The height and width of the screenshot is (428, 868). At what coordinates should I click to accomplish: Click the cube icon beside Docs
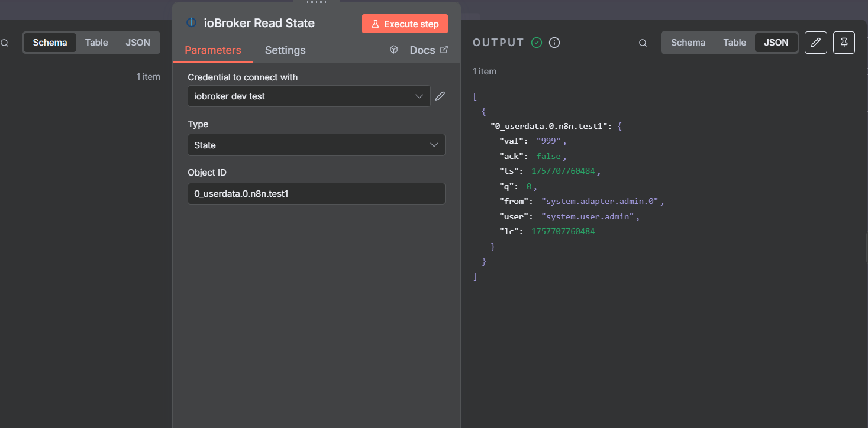pos(394,50)
